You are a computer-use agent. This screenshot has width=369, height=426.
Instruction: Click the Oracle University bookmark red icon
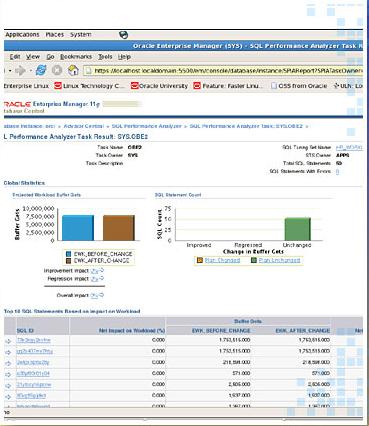pos(134,86)
